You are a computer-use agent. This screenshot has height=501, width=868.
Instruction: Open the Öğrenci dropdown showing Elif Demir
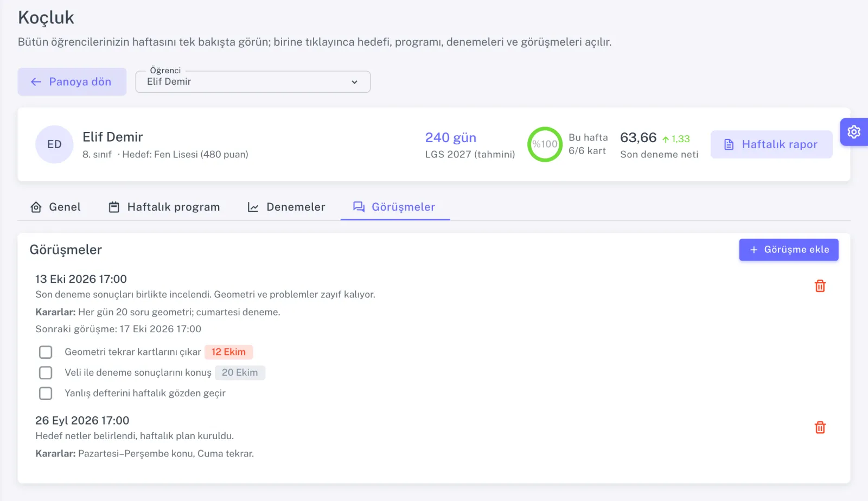point(253,82)
